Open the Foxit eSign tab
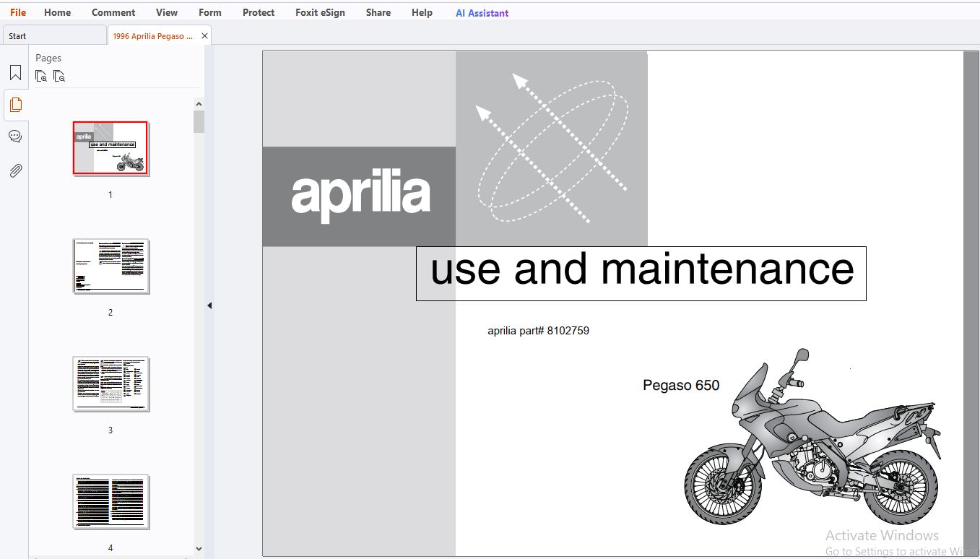 click(320, 12)
